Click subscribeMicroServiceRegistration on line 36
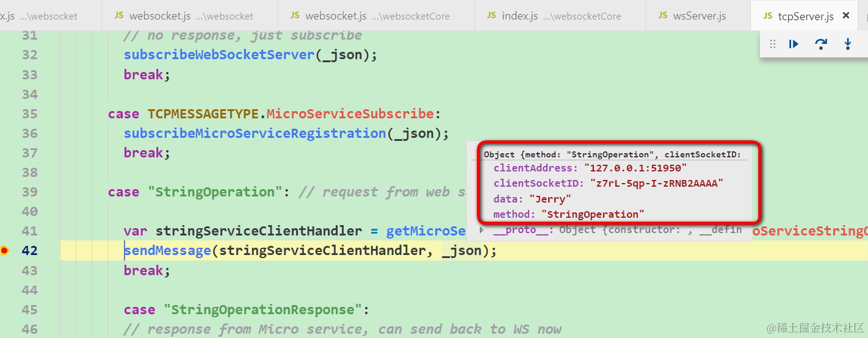The width and height of the screenshot is (868, 338). click(255, 133)
